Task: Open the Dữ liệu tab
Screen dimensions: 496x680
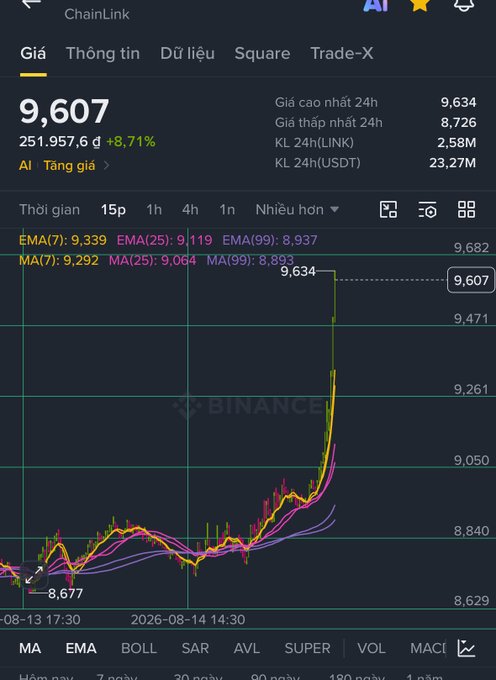Action: click(x=187, y=53)
